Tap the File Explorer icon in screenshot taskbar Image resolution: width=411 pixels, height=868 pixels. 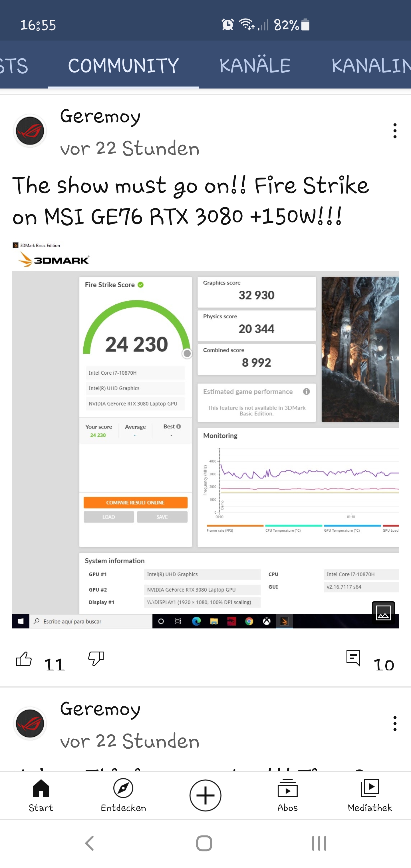[214, 621]
